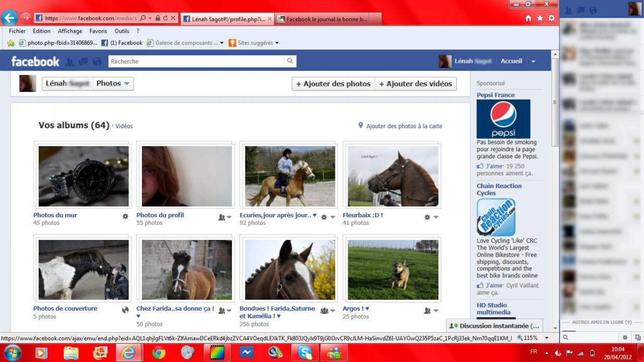Open IE favorites star icon
The width and height of the screenshot is (644, 362).
[x=540, y=18]
